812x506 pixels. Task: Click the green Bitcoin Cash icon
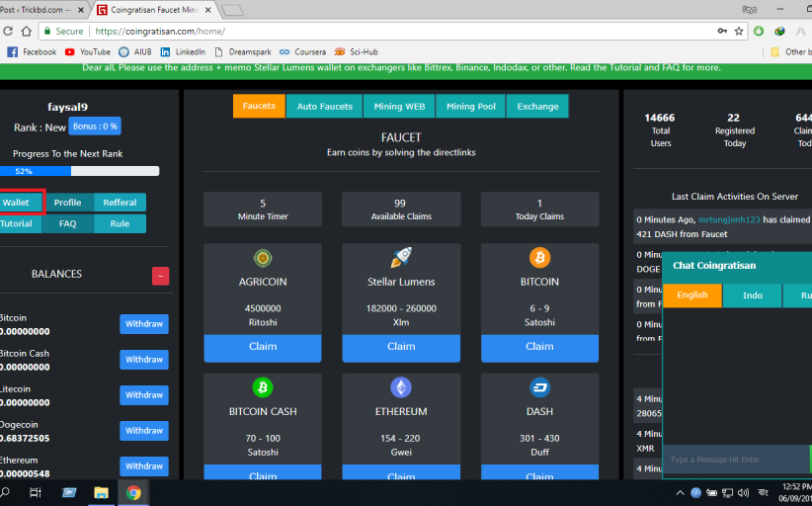coord(263,387)
